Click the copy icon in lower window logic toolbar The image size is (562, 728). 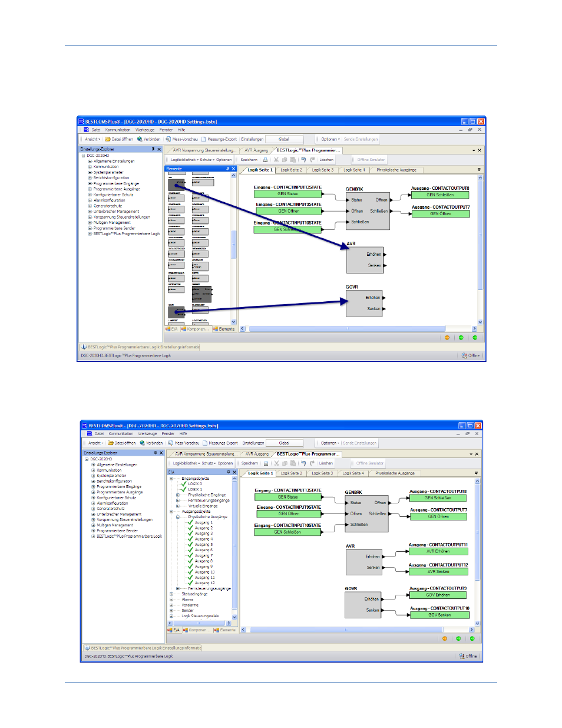tap(285, 463)
